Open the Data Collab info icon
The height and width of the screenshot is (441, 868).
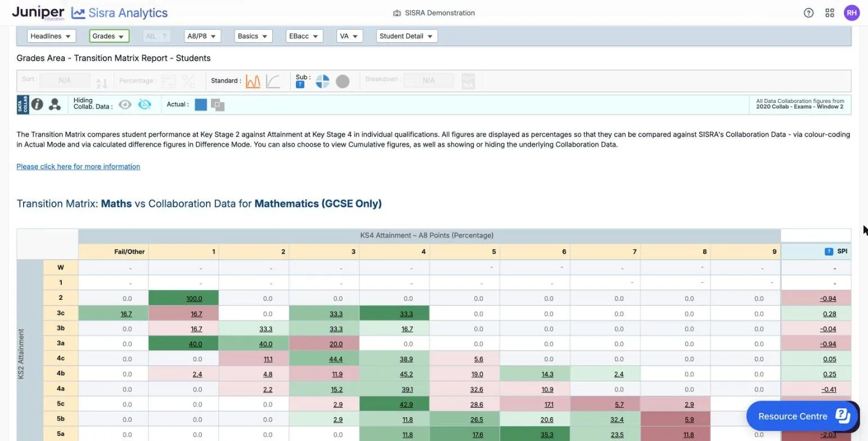37,104
